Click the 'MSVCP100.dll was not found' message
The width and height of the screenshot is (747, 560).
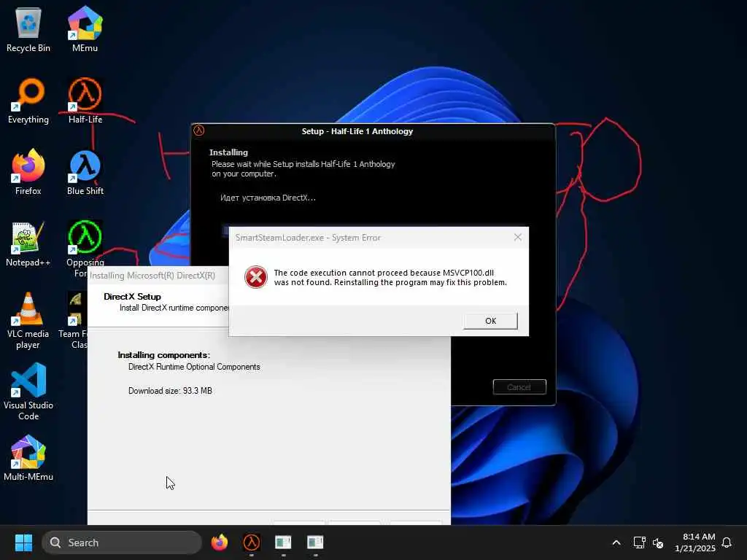coord(390,278)
